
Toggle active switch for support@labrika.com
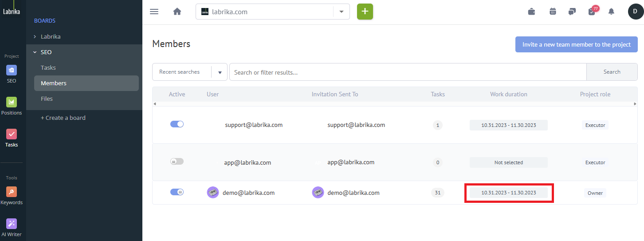(177, 124)
